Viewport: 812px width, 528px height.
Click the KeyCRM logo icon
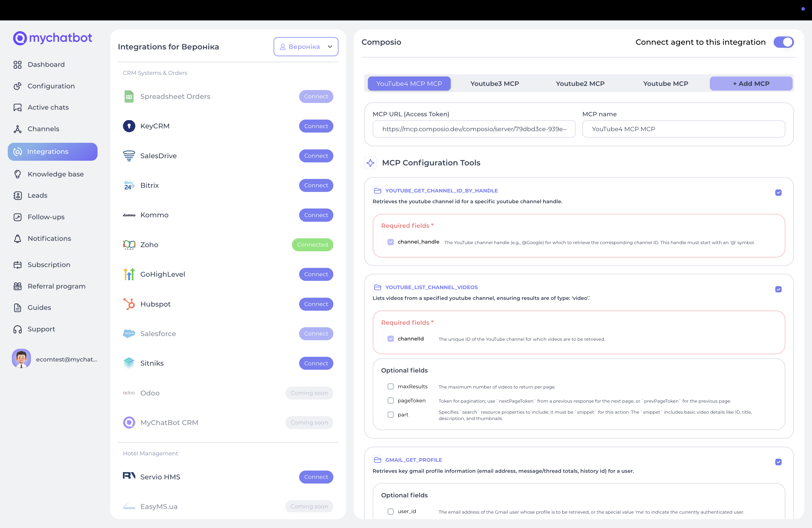tap(129, 126)
